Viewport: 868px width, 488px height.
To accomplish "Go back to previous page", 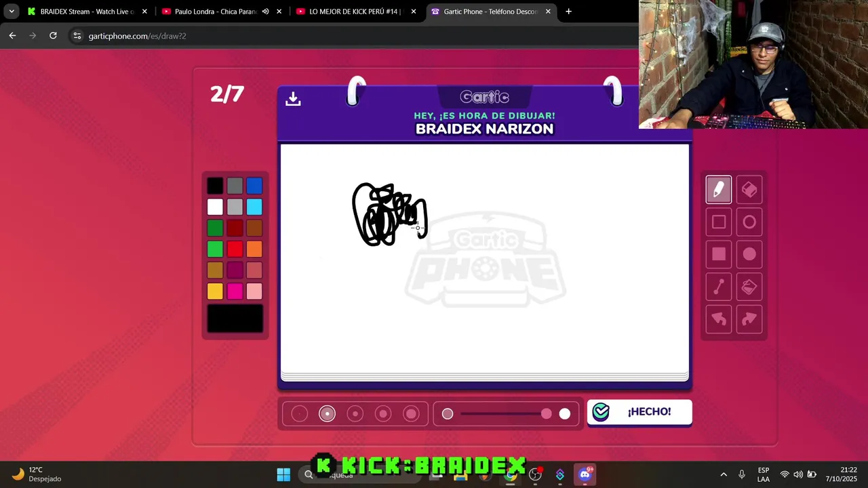I will tap(12, 36).
